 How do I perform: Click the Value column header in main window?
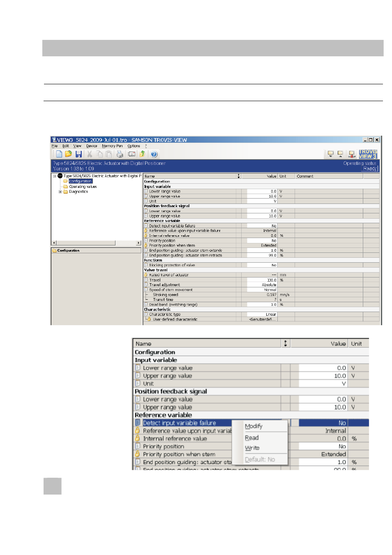[260, 176]
